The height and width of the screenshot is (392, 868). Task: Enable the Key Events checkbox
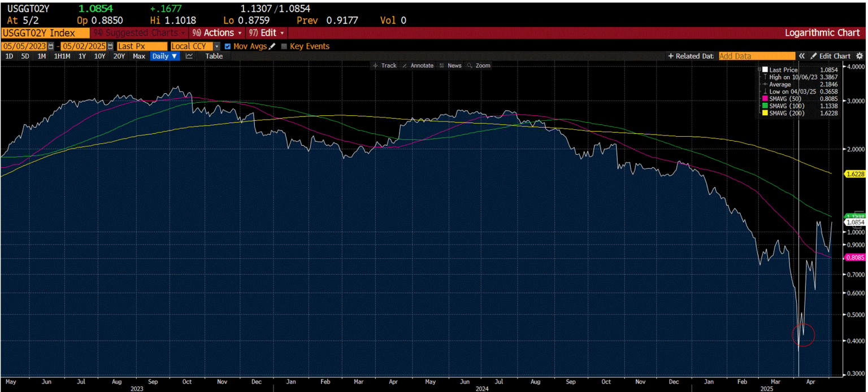click(x=285, y=46)
